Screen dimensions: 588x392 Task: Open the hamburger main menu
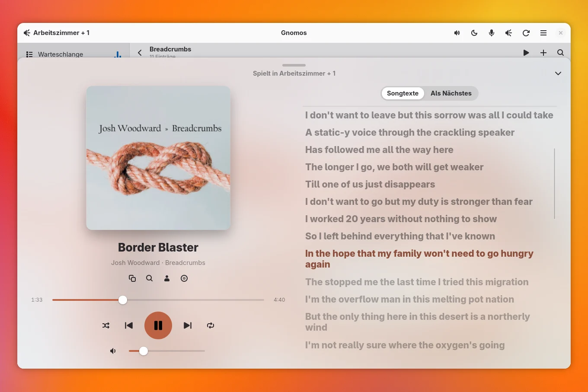tap(543, 33)
